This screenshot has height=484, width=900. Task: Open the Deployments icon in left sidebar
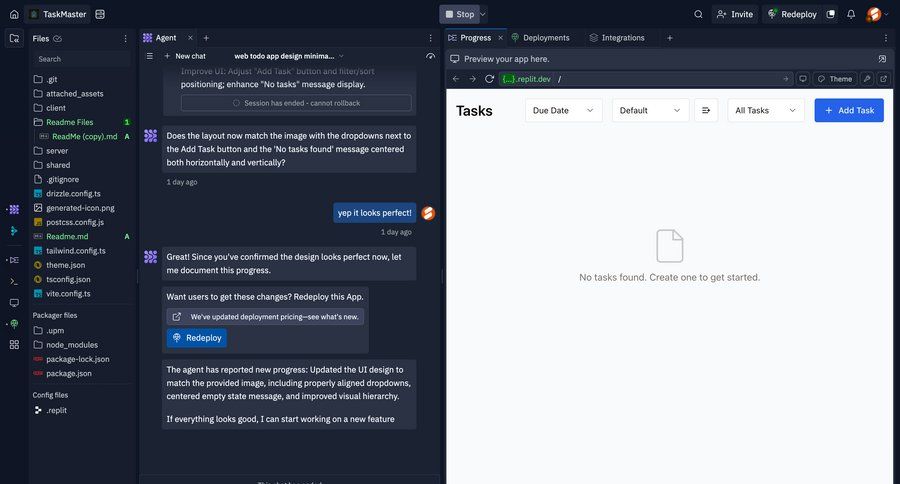coord(14,324)
